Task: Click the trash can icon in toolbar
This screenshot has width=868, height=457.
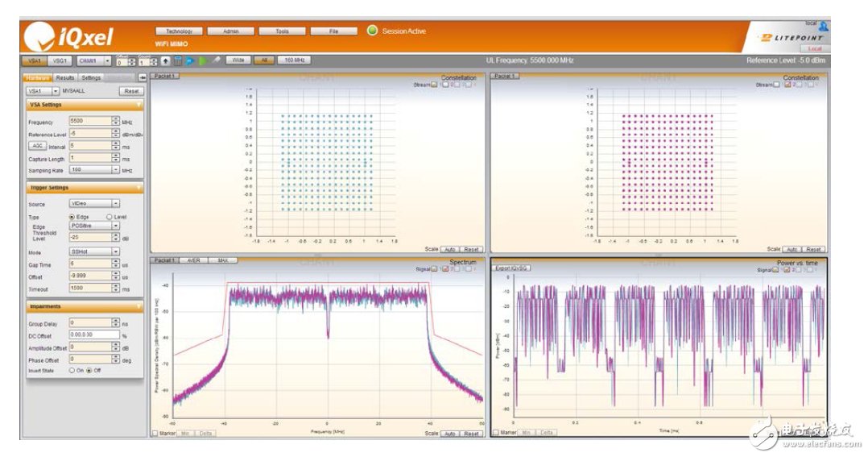Action: point(178,60)
